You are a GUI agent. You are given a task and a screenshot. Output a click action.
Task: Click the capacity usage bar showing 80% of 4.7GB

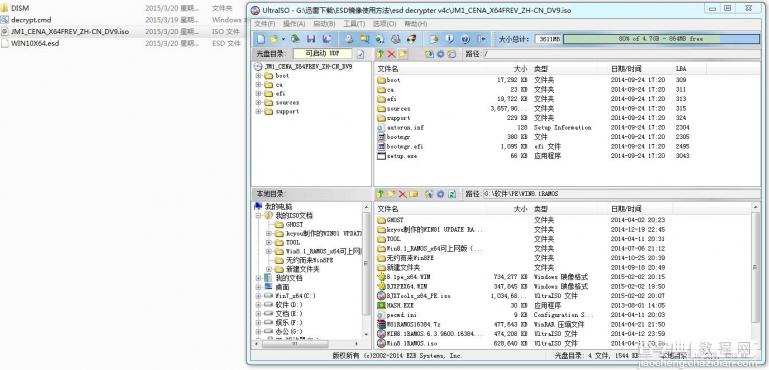coord(661,39)
